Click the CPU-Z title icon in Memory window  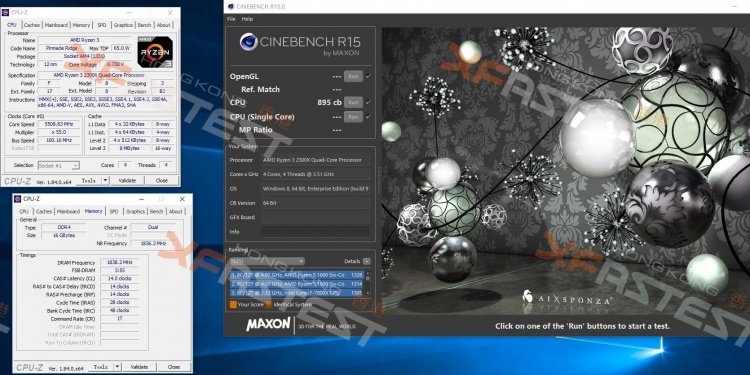(x=18, y=199)
